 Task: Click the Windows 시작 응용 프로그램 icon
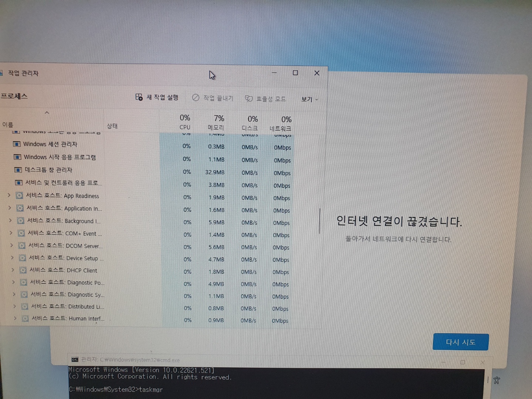tap(17, 157)
